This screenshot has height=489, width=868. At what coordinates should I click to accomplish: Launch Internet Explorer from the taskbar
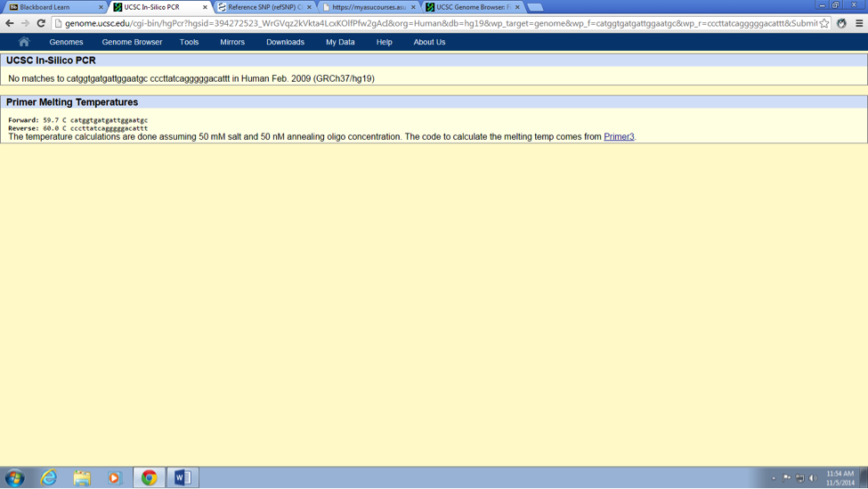click(x=49, y=478)
